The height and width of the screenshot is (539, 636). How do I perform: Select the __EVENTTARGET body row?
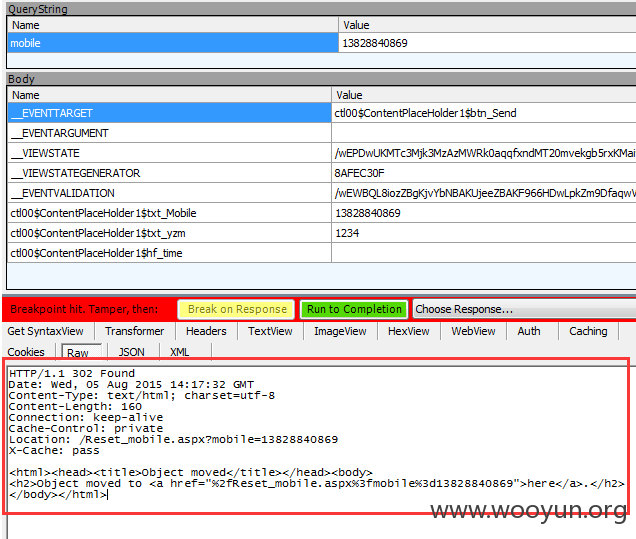click(170, 113)
